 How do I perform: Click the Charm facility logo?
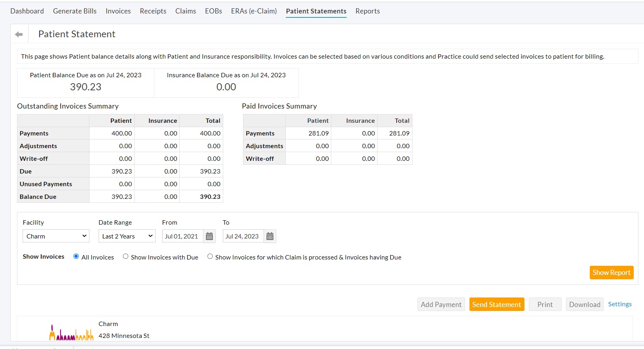tap(71, 333)
